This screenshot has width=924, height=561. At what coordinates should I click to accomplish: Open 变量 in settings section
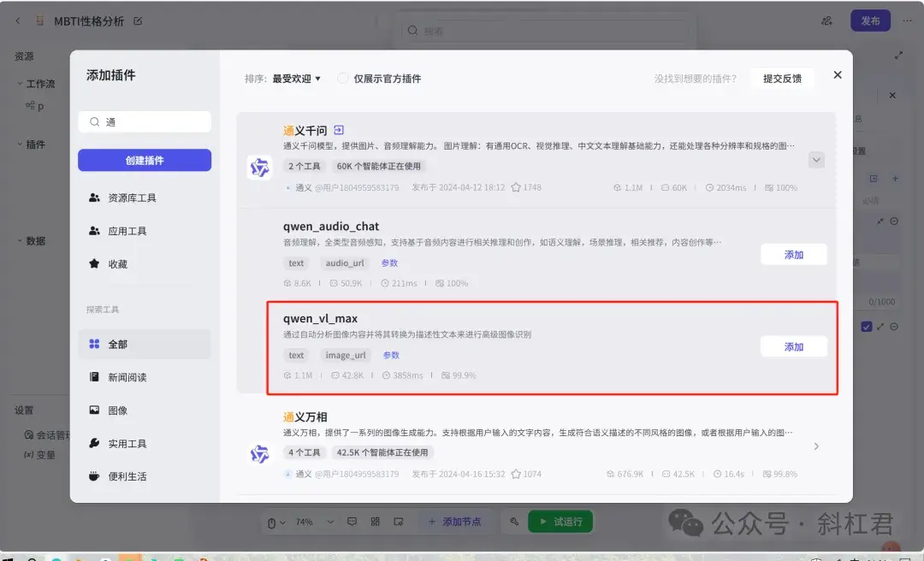pos(40,455)
